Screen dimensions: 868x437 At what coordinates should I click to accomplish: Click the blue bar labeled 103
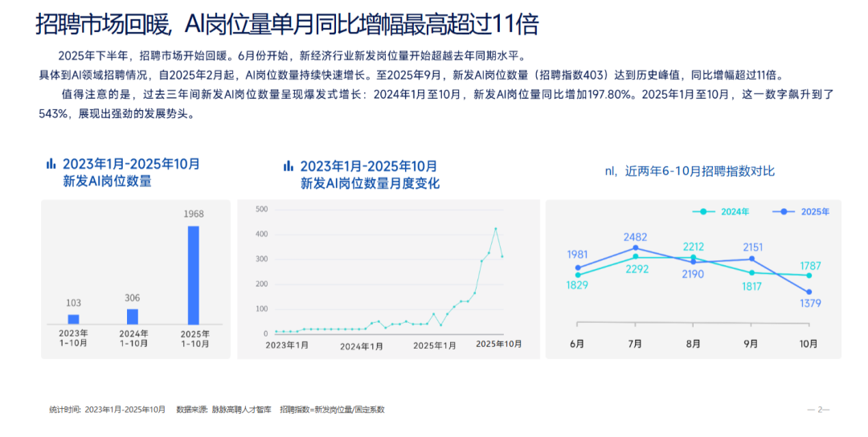point(74,319)
